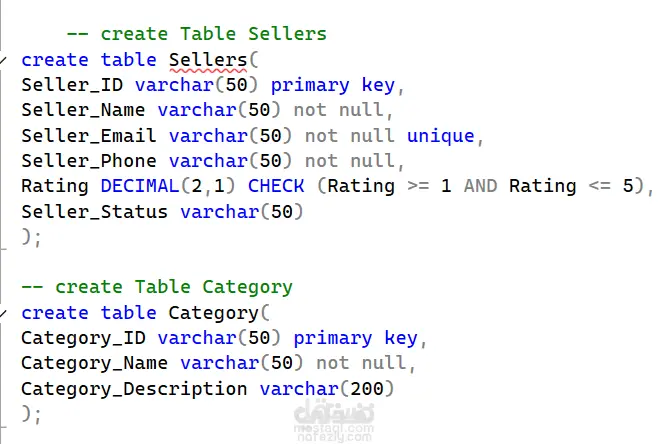The image size is (669, 444).
Task: Collapse the create table Category block
Action: tap(3, 313)
